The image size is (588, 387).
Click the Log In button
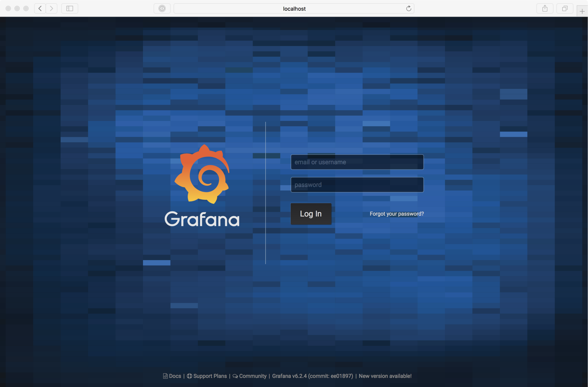[x=311, y=214]
